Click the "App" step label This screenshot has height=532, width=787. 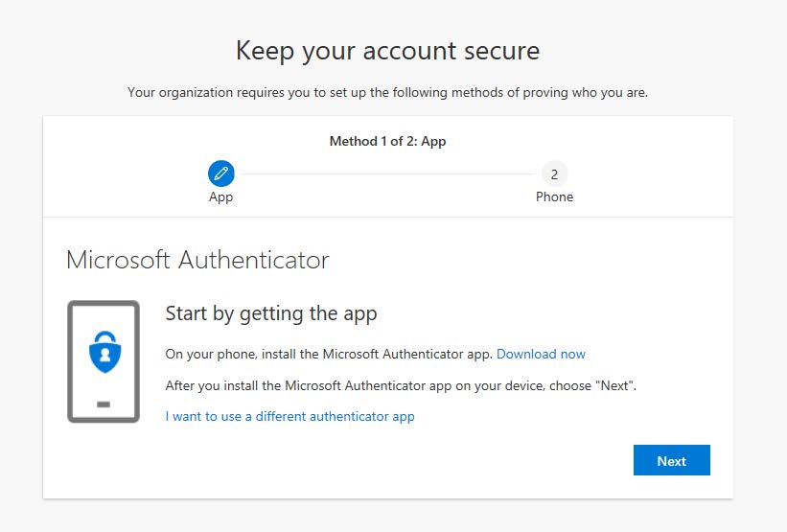pos(220,197)
